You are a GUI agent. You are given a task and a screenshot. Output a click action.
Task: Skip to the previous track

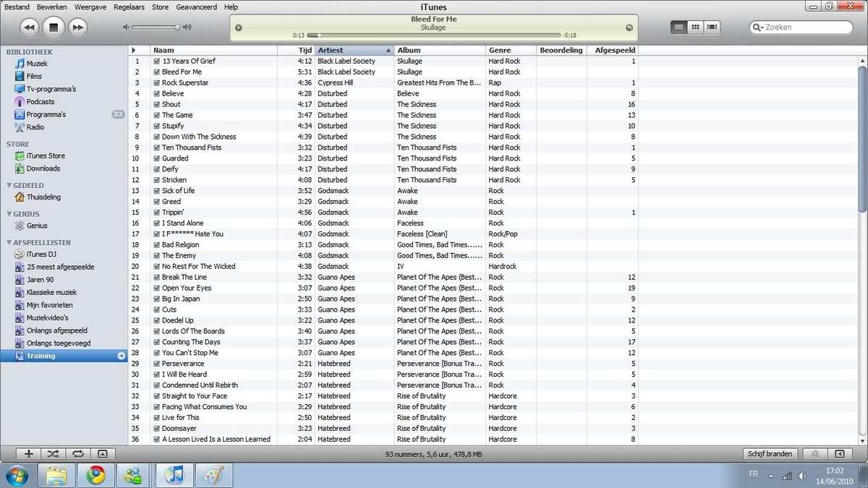[29, 27]
